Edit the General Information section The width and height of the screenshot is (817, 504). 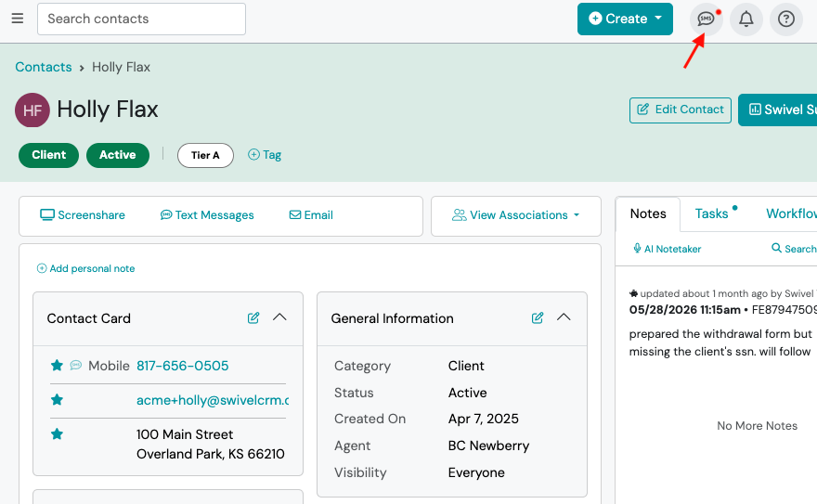538,318
